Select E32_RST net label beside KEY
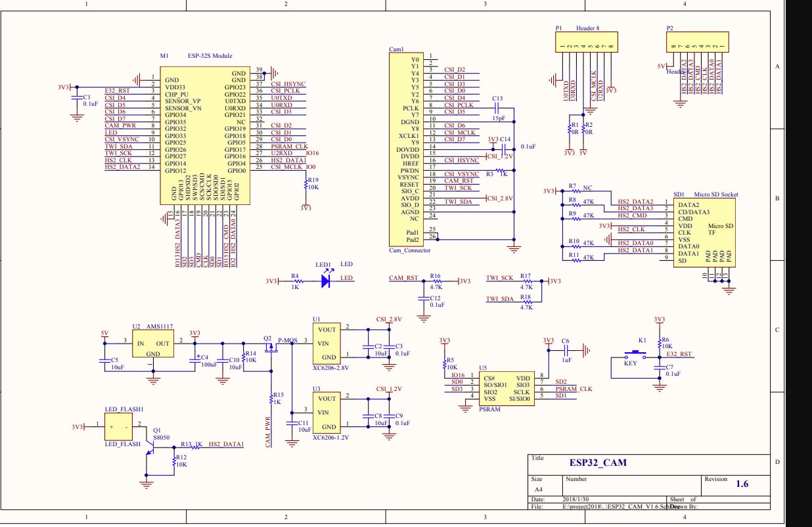812x527 pixels. coord(679,354)
